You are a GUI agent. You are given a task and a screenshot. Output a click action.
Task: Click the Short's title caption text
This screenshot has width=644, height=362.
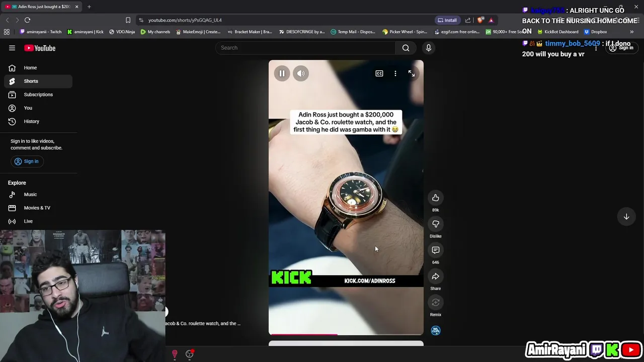tap(346, 122)
